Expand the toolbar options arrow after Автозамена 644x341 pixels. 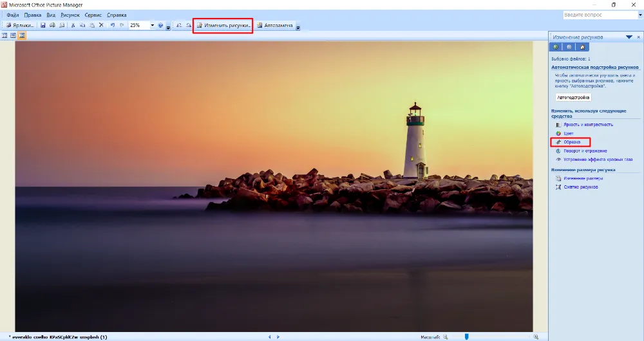(298, 27)
